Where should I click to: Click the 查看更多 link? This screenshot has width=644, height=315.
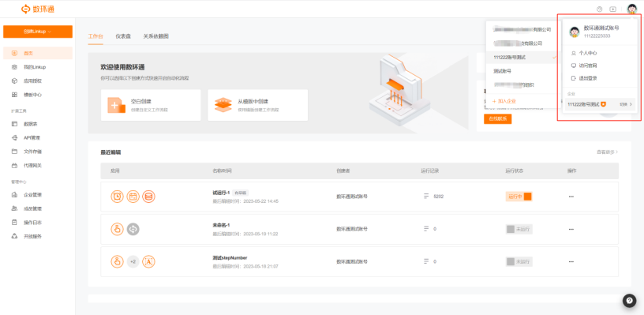[607, 152]
